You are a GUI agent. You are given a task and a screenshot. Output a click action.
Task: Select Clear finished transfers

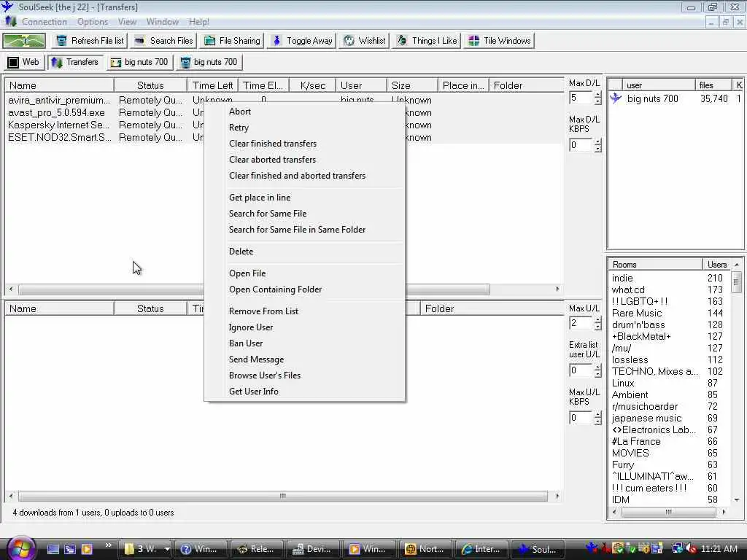tap(304, 144)
